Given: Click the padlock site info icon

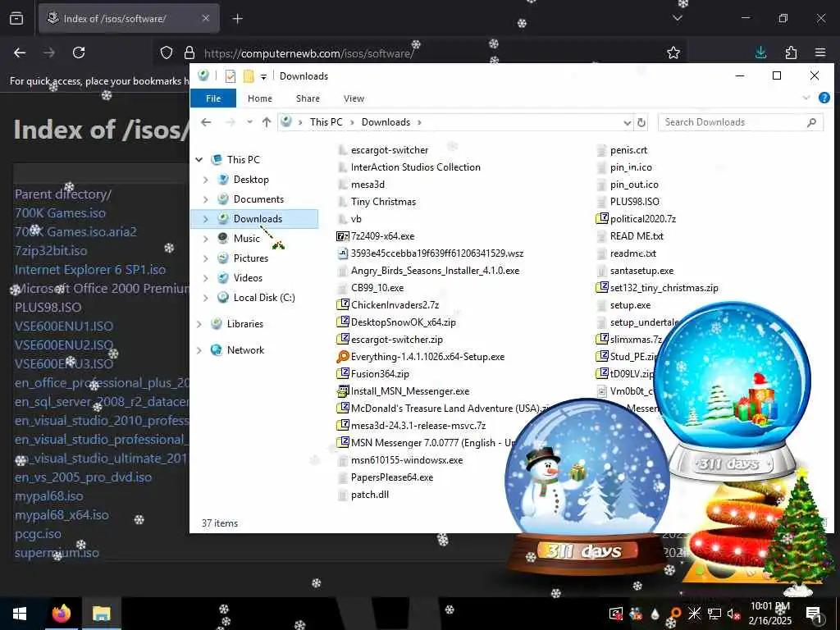Looking at the screenshot, I should click(189, 52).
